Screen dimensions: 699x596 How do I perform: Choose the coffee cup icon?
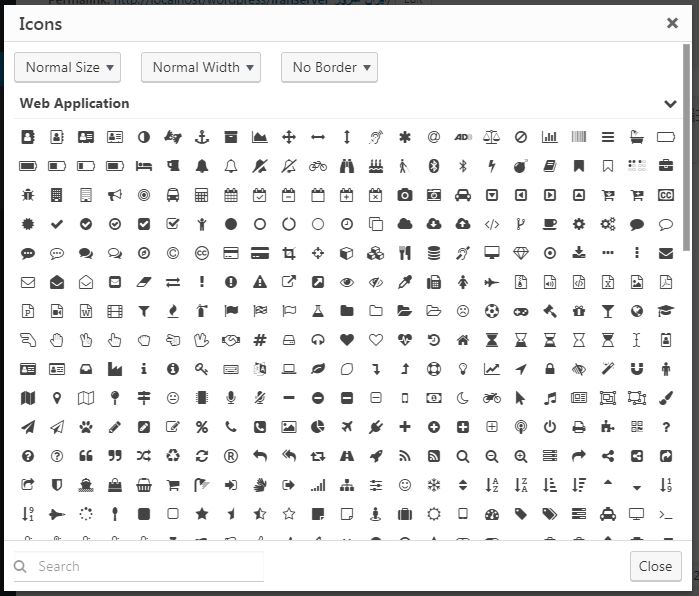tap(550, 224)
